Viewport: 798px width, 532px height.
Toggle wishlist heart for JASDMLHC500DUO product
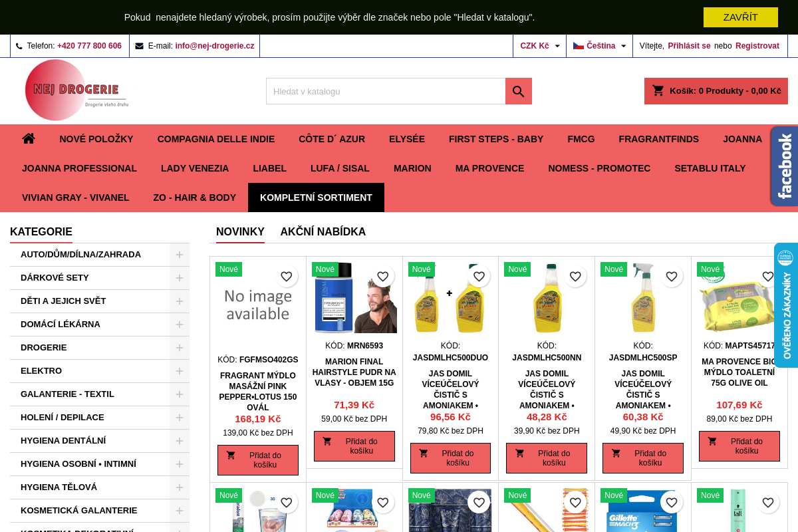[x=479, y=277]
